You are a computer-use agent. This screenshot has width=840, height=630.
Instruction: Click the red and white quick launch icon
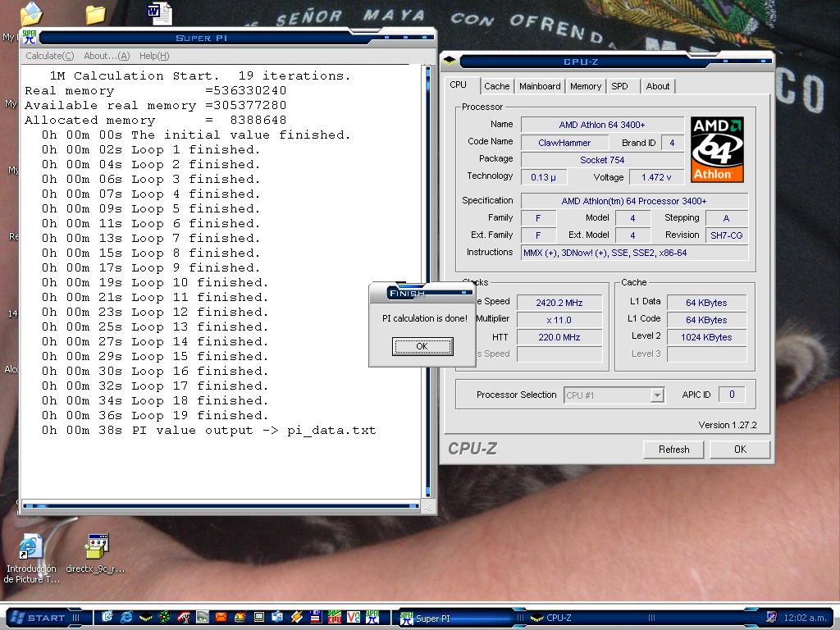point(183,617)
